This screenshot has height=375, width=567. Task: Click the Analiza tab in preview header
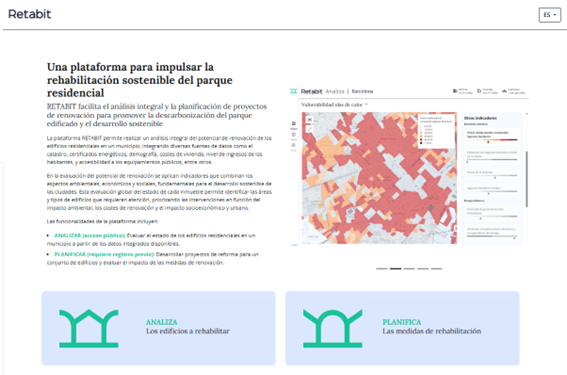tap(335, 91)
